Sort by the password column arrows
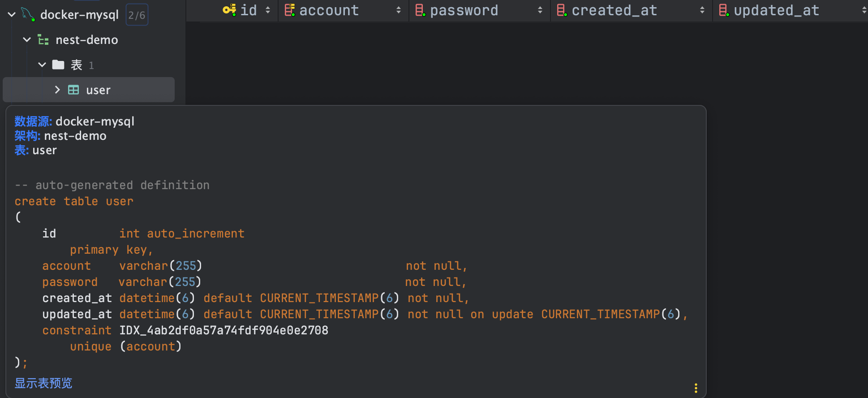868x398 pixels. (540, 10)
